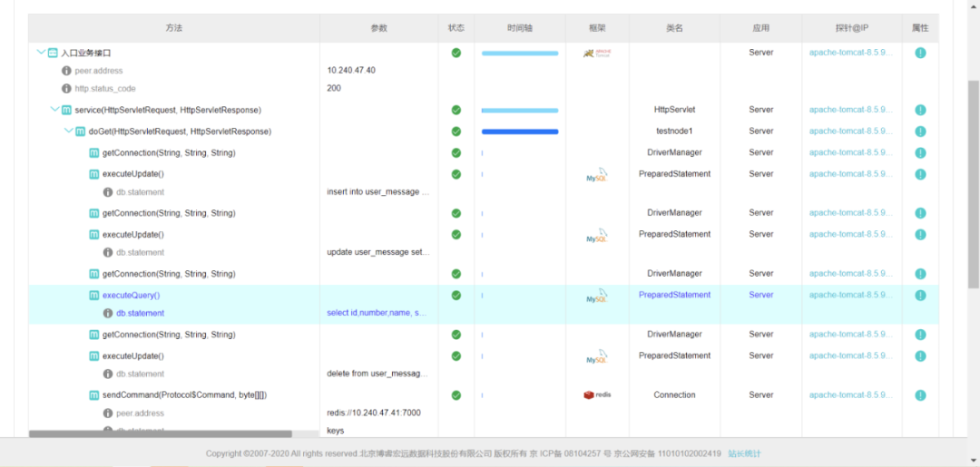Viewport: 980px width, 467px height.
Task: Click info icon of the delete db.statement
Action: click(107, 374)
